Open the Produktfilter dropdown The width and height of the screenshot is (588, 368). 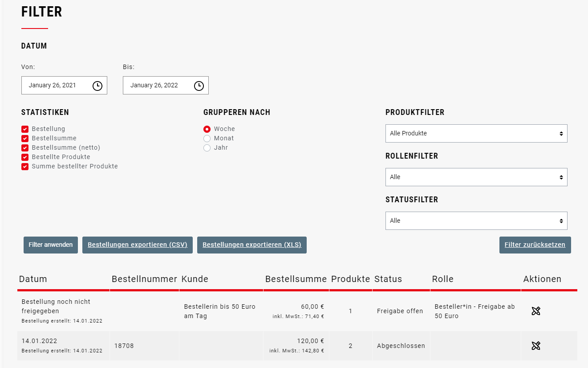pos(476,133)
